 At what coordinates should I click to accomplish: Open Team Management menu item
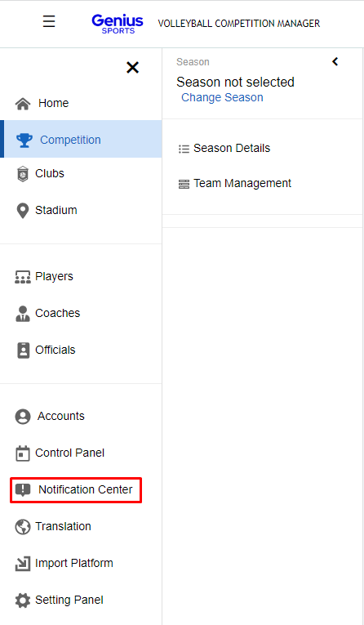click(234, 183)
